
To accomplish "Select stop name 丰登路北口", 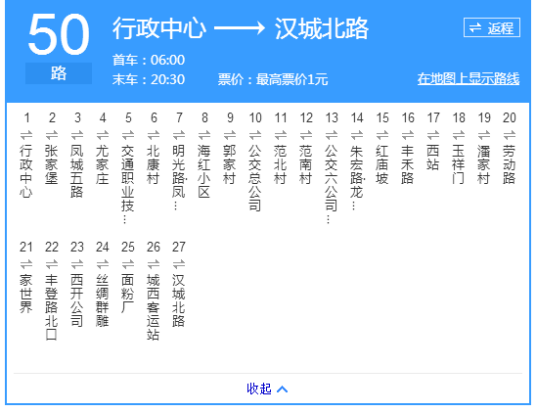I will point(52,307).
